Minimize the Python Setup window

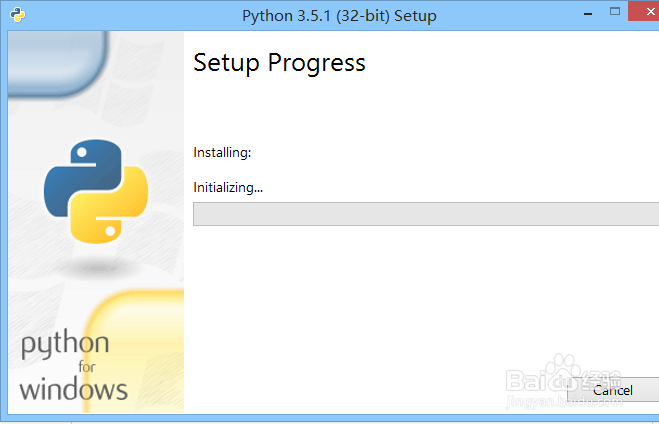(x=588, y=14)
